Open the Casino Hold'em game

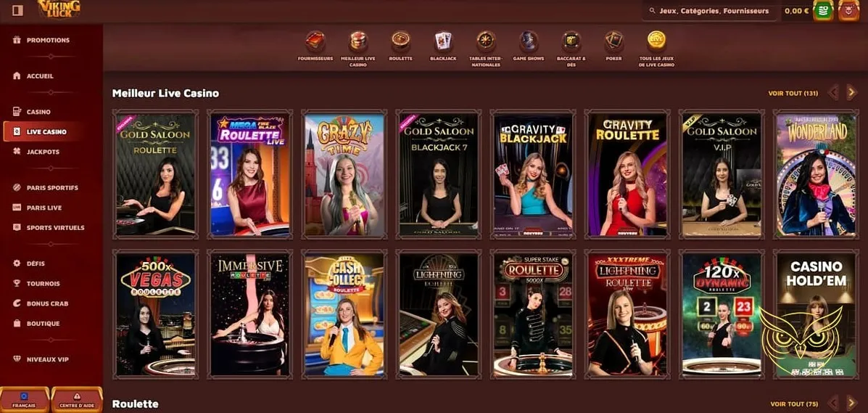816,314
